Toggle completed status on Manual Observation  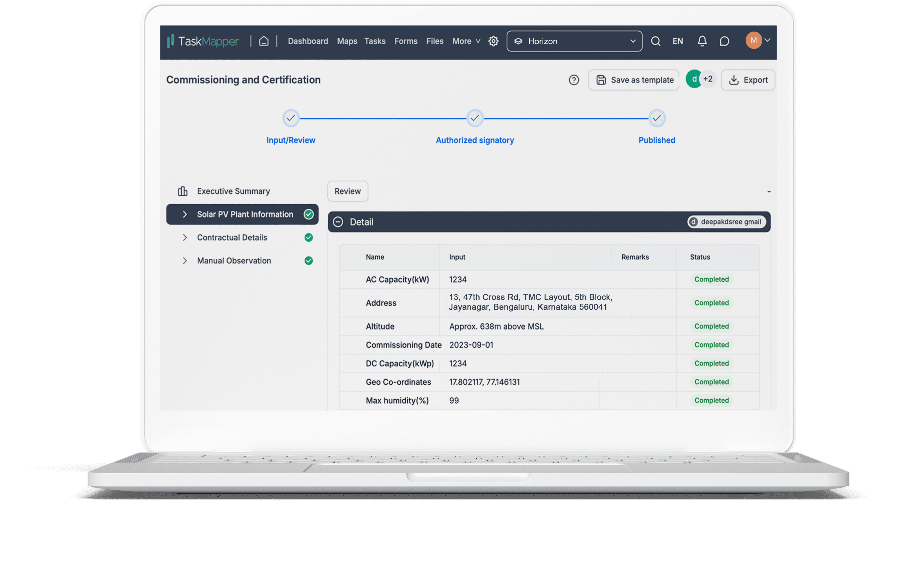coord(309,260)
